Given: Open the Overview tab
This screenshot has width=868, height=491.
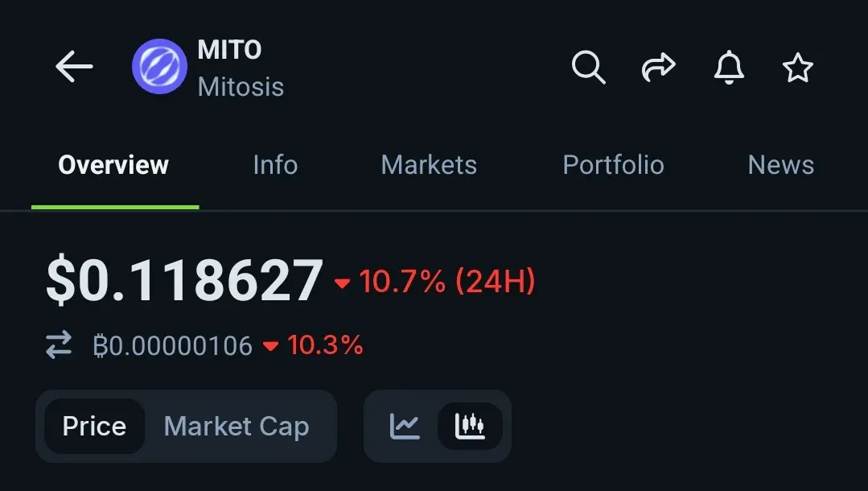Looking at the screenshot, I should tap(113, 165).
